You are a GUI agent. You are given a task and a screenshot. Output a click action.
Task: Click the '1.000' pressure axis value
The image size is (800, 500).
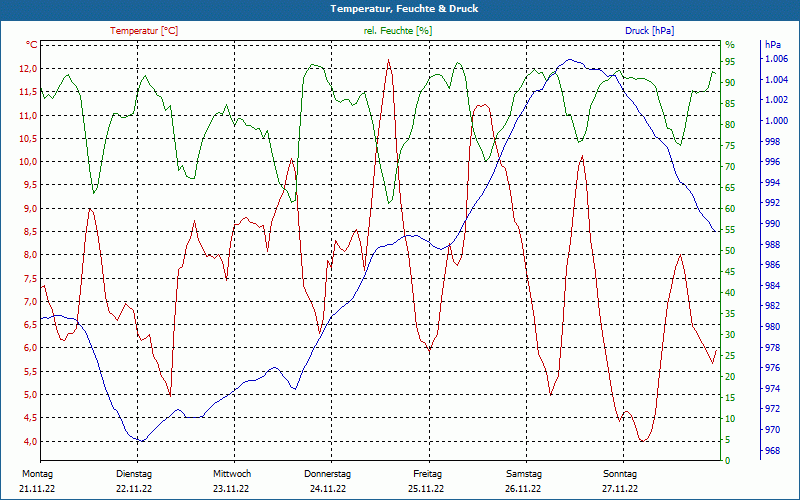[777, 121]
